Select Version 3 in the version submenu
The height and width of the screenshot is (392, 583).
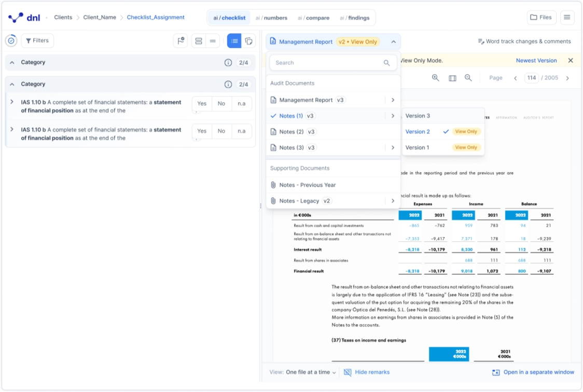pos(443,116)
